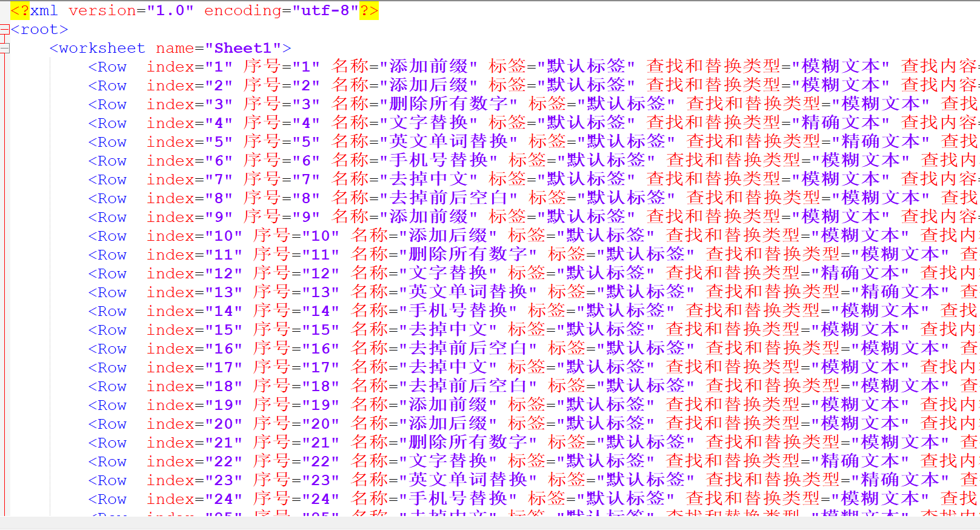The image size is (980, 530).
Task: Click 名称="去掉前后空白" in Row 8
Action: (x=424, y=199)
